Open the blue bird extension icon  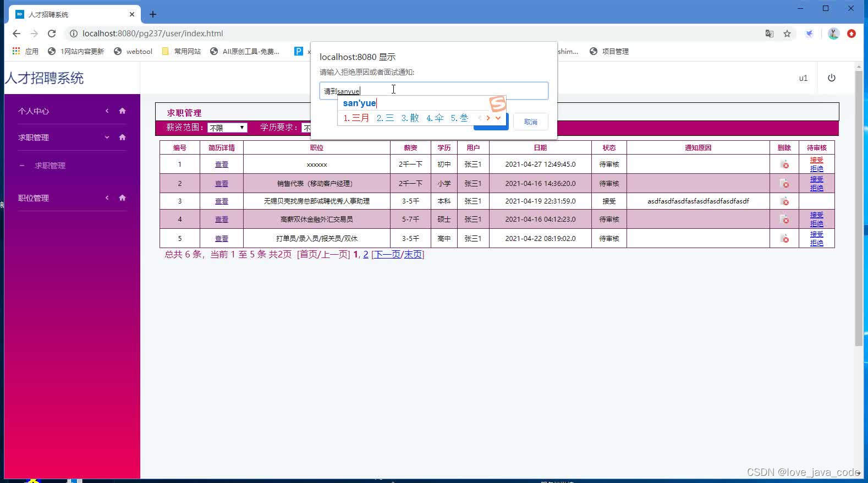[809, 34]
